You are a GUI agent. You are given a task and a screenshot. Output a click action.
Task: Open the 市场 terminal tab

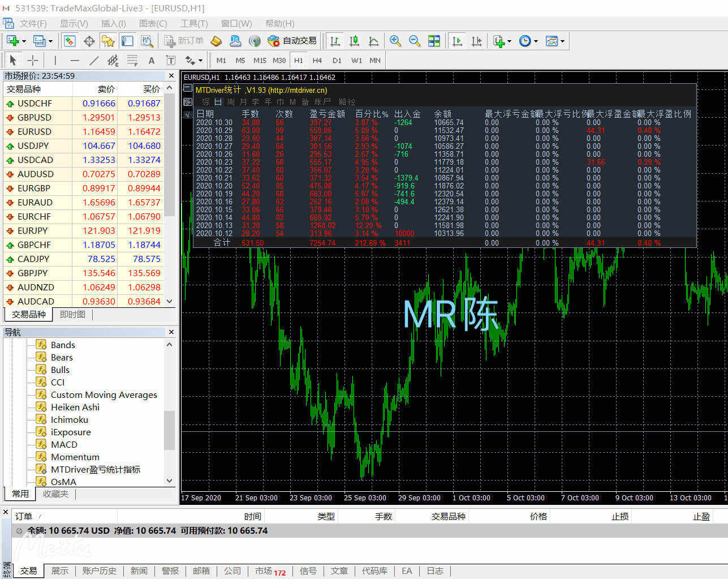[270, 571]
